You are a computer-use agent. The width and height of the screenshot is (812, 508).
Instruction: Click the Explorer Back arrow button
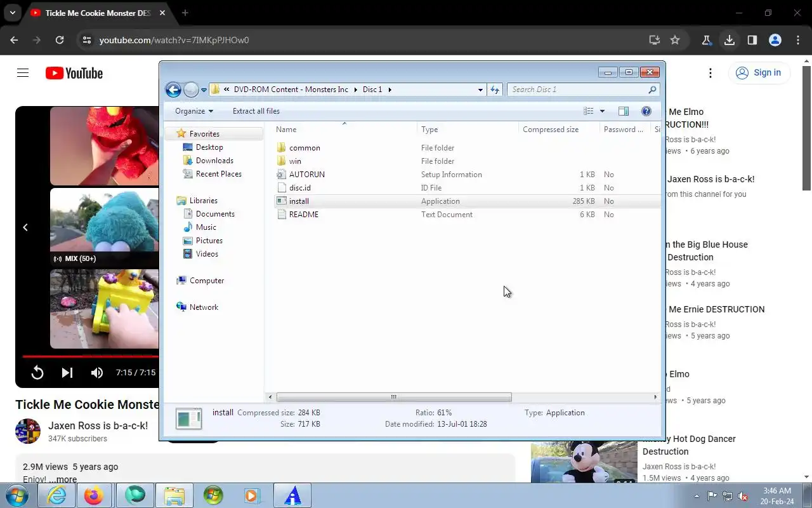pyautogui.click(x=173, y=90)
